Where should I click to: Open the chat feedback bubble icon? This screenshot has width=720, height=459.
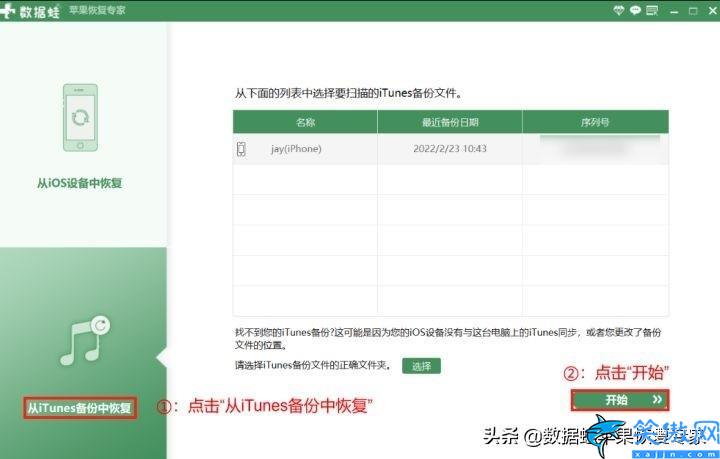click(x=635, y=10)
